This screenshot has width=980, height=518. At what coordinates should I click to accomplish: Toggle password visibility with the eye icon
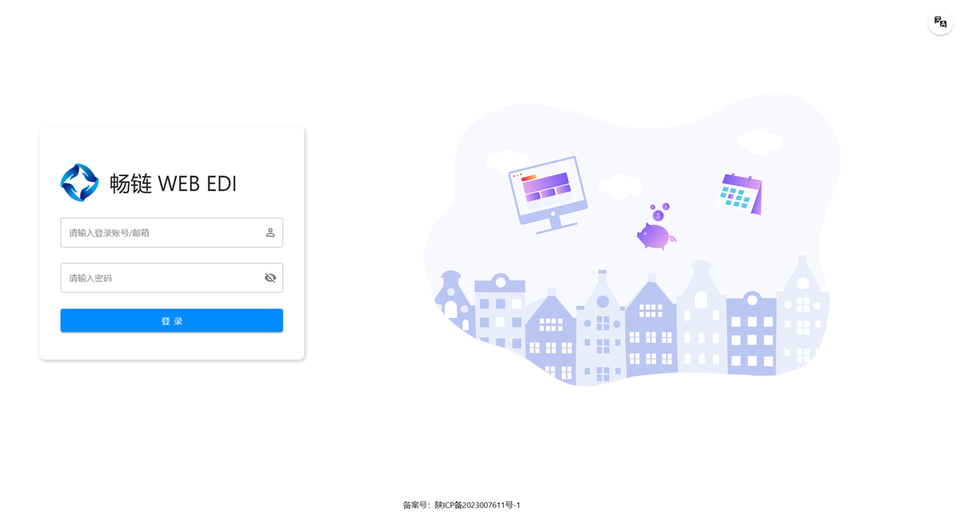(x=270, y=277)
